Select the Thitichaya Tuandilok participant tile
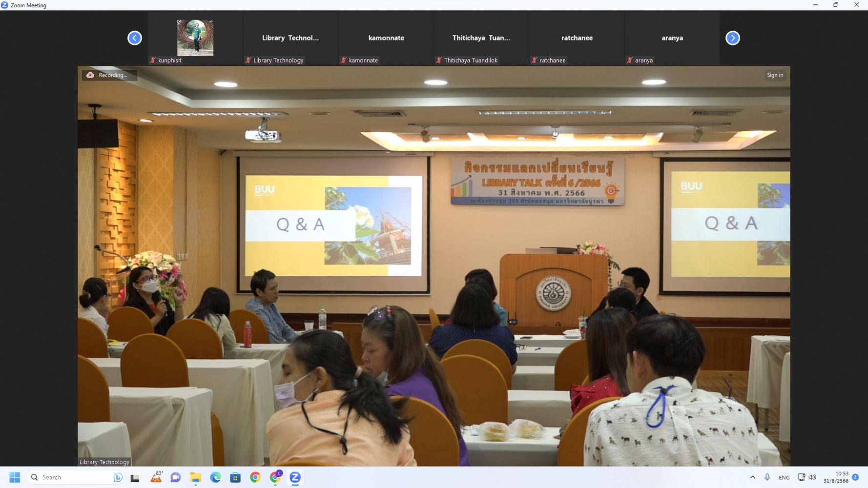 pos(481,38)
